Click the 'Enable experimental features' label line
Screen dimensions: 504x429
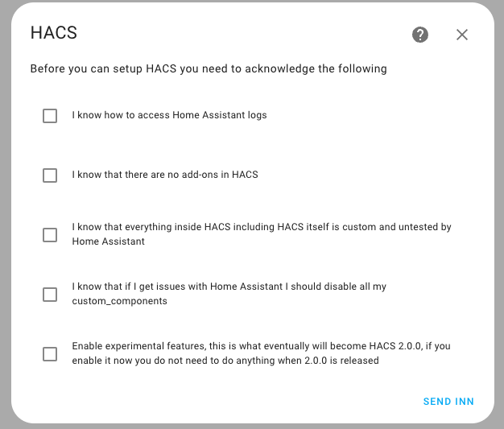coord(261,346)
